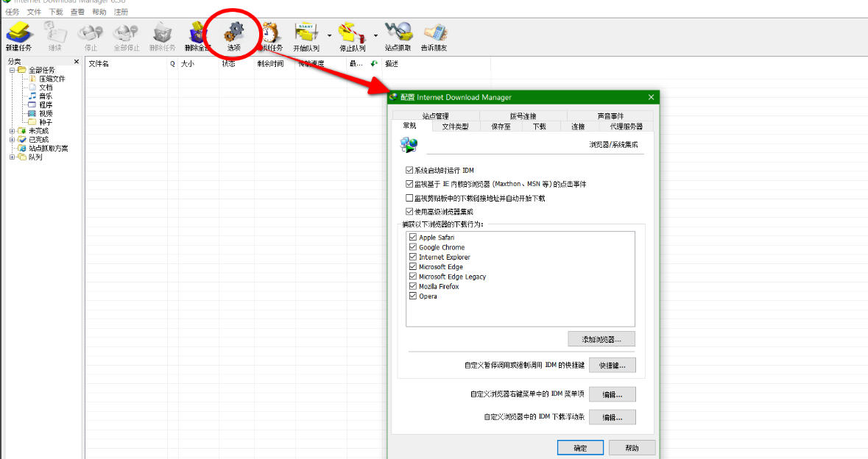Select 站点抓取方案 in category tree
The width and height of the screenshot is (868, 459).
point(48,148)
